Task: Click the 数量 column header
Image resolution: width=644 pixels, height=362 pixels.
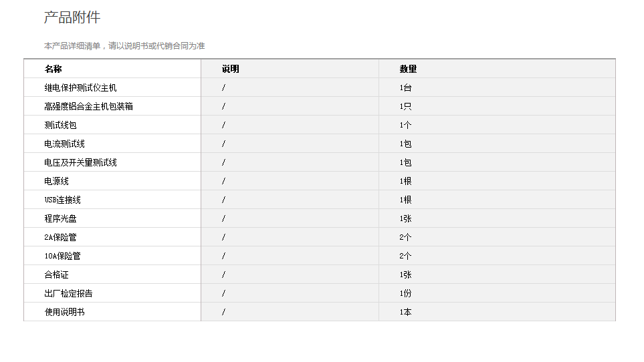Action: [408, 69]
